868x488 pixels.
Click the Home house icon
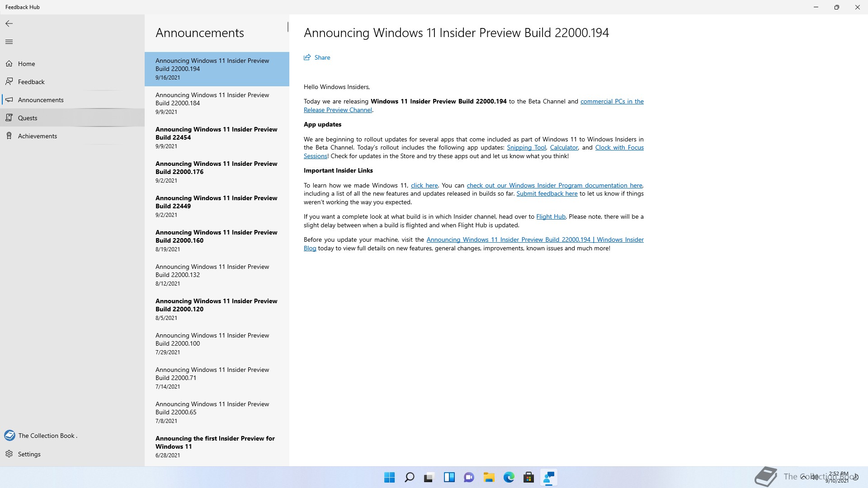9,64
